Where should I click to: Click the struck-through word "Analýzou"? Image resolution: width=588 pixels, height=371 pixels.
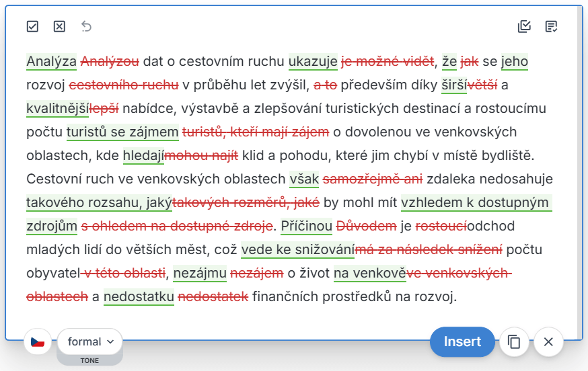click(110, 62)
